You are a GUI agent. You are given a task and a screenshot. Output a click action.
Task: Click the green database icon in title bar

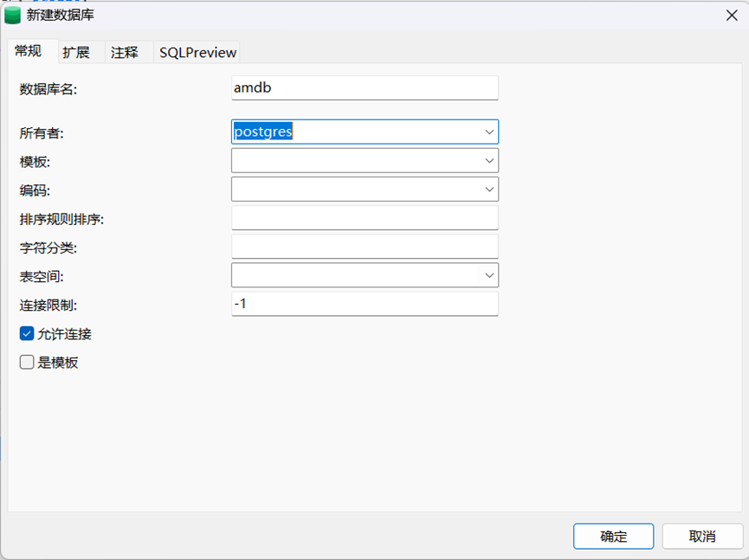(x=13, y=15)
